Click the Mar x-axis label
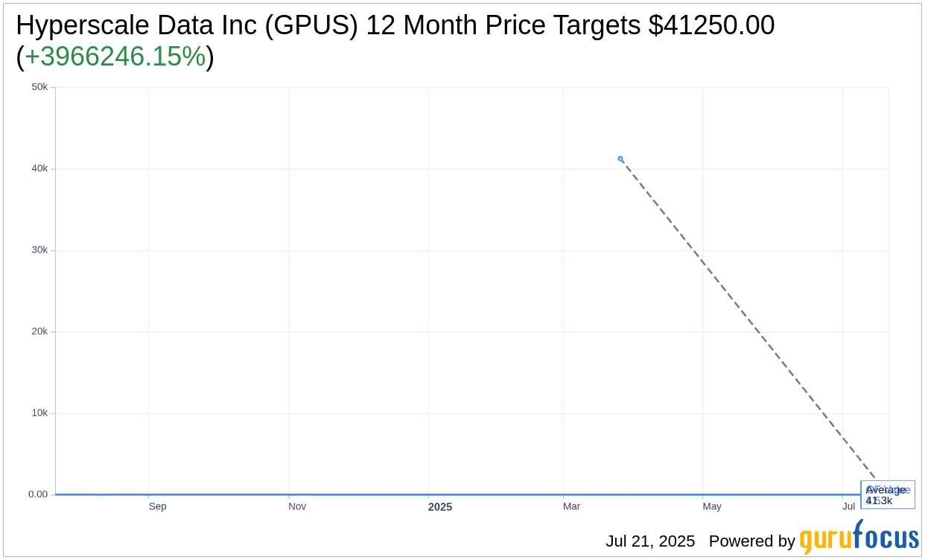The image size is (925, 560). coord(572,506)
